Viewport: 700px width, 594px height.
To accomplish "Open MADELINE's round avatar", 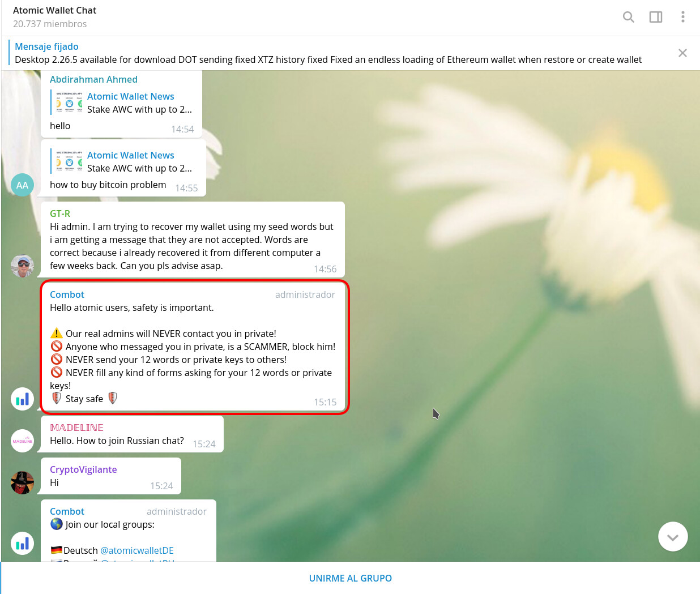I will pyautogui.click(x=23, y=441).
